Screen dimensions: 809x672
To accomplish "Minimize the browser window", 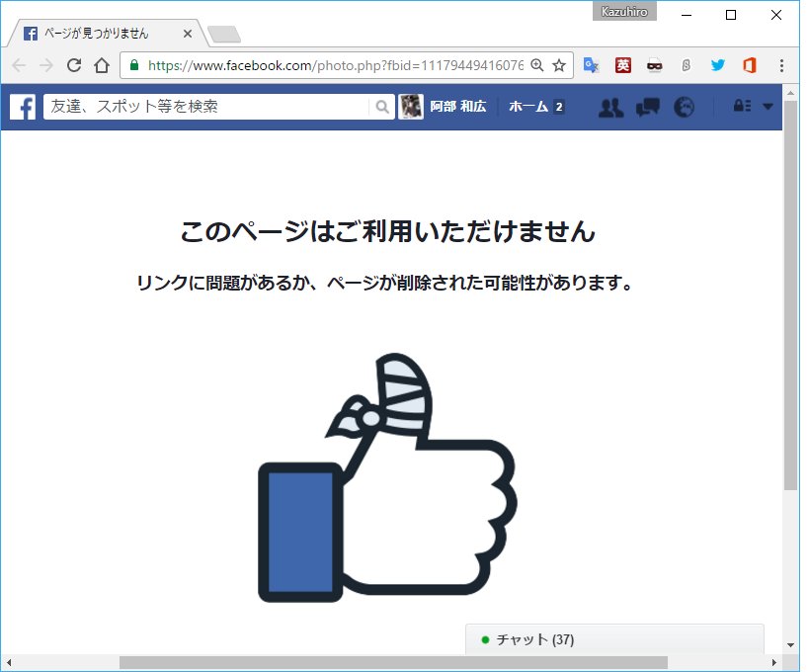I will pyautogui.click(x=687, y=15).
